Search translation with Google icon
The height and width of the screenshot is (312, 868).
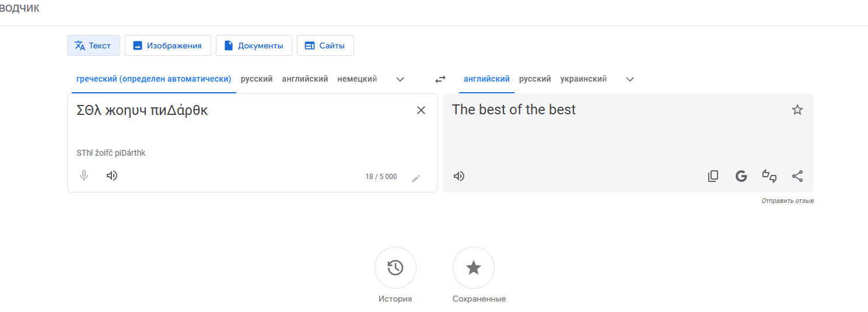[741, 176]
